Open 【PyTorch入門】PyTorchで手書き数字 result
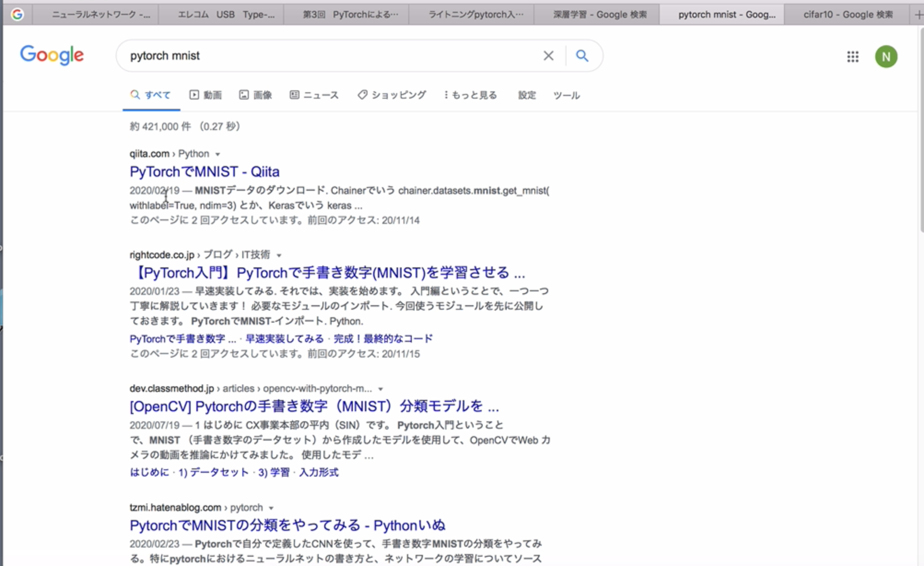The height and width of the screenshot is (566, 924). click(327, 272)
